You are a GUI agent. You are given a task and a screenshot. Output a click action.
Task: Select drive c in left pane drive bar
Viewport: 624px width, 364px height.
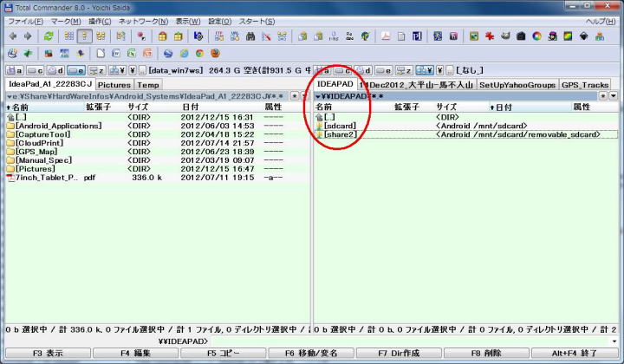(35, 71)
